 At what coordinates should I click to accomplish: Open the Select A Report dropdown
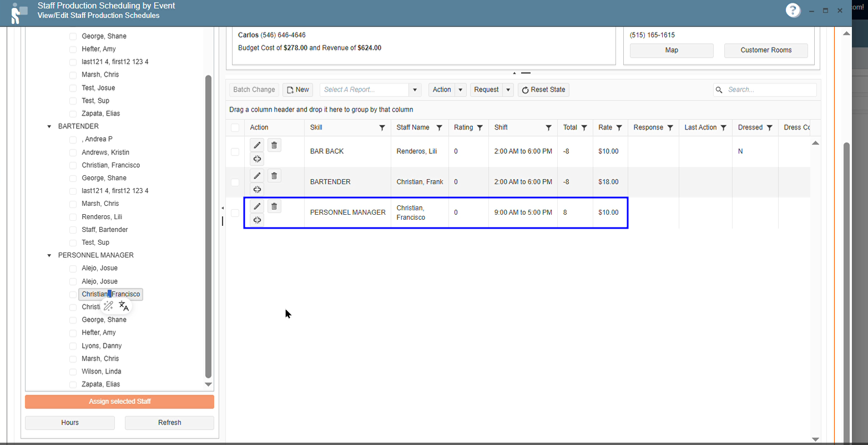[415, 90]
